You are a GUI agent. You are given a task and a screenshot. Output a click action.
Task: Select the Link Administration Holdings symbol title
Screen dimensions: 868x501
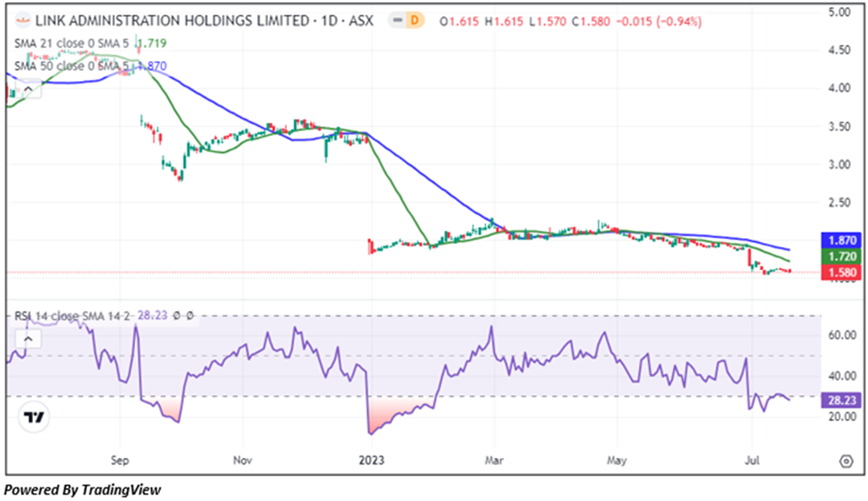pyautogui.click(x=204, y=21)
